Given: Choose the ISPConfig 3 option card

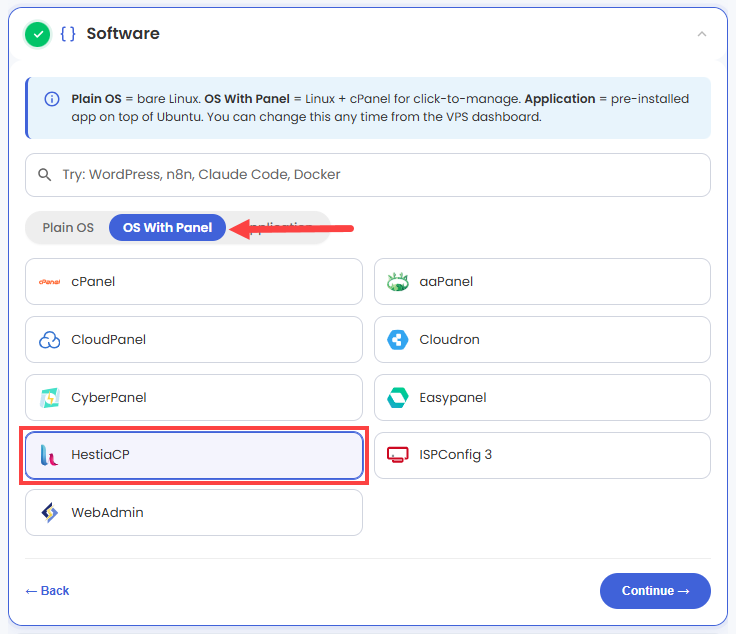Looking at the screenshot, I should (x=542, y=455).
